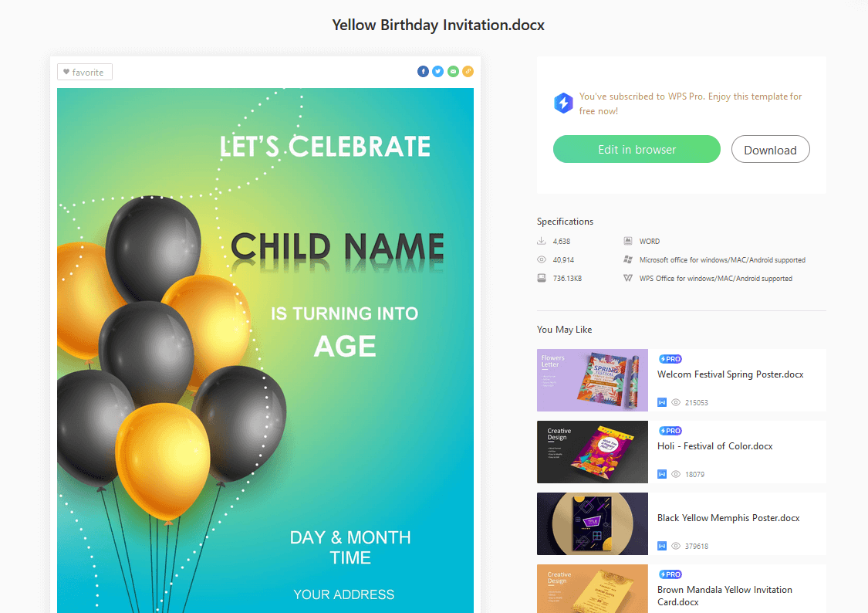Click the WPS Pro lightning badge icon
The width and height of the screenshot is (868, 613).
(x=563, y=103)
